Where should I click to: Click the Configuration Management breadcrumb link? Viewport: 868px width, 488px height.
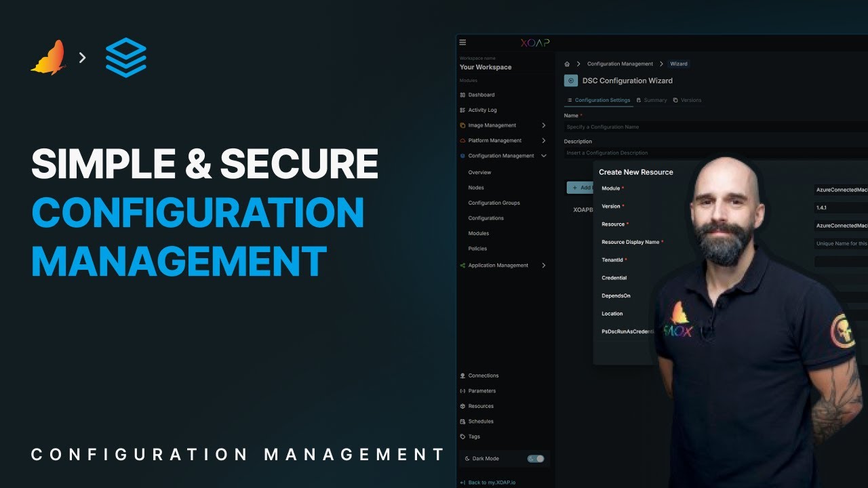click(620, 64)
